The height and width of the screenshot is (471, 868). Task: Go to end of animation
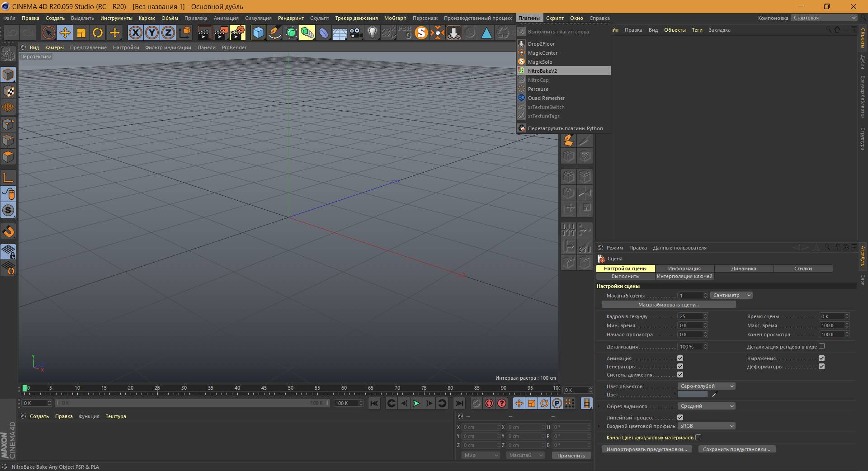[x=459, y=403]
